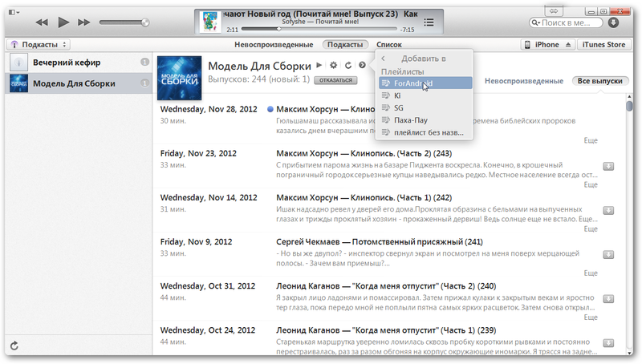Click the now-playing album artwork thumbnail

pos(210,22)
